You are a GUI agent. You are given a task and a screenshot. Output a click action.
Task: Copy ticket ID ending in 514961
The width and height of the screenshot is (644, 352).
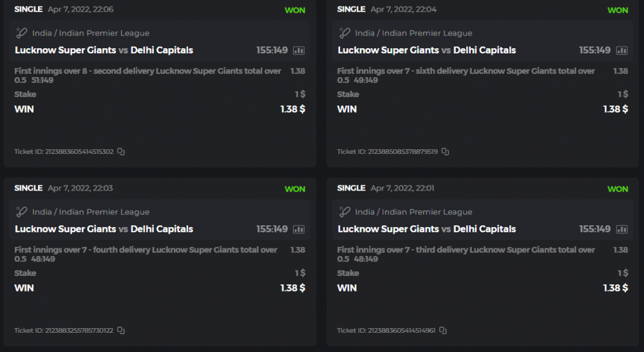443,331
